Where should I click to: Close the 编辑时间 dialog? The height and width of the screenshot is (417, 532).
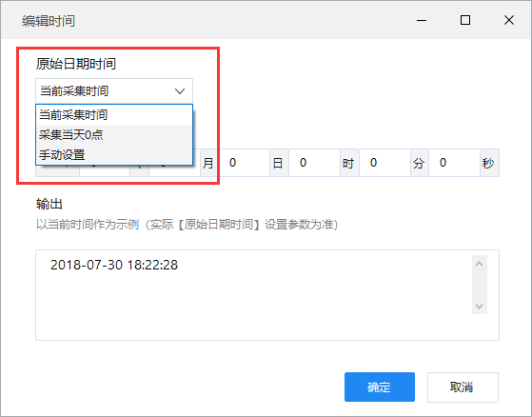(508, 20)
